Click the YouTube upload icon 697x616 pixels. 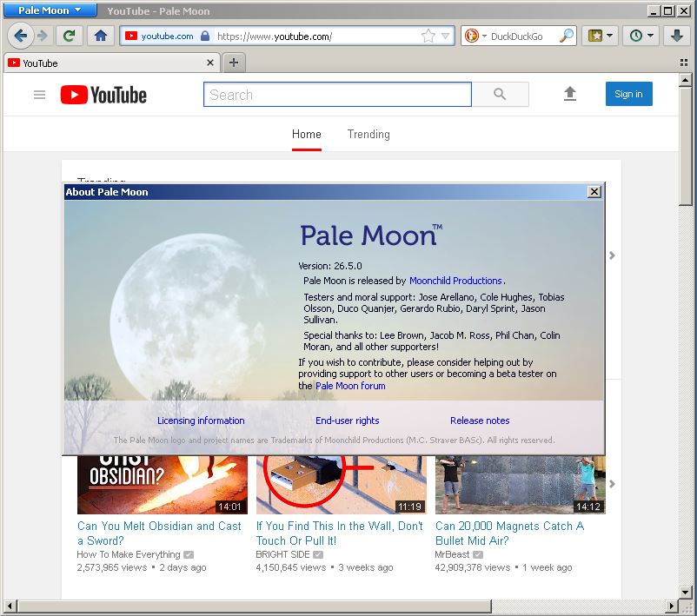570,94
